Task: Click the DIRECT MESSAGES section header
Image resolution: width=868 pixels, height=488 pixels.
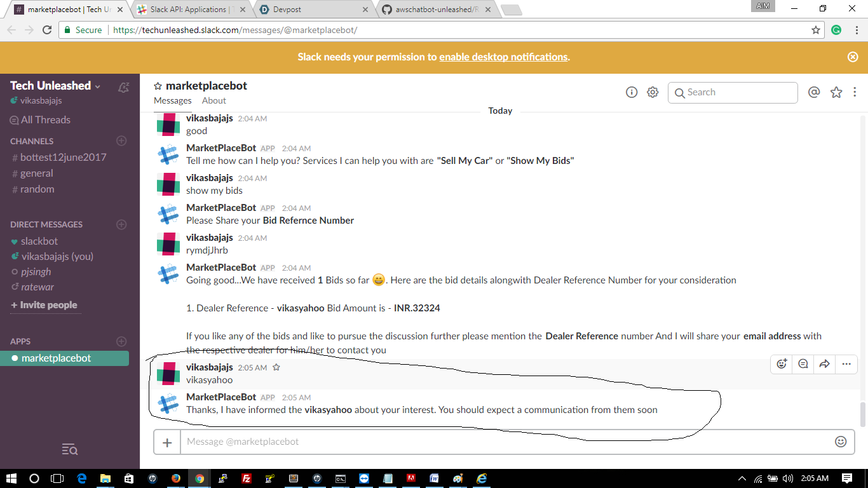Action: [46, 224]
